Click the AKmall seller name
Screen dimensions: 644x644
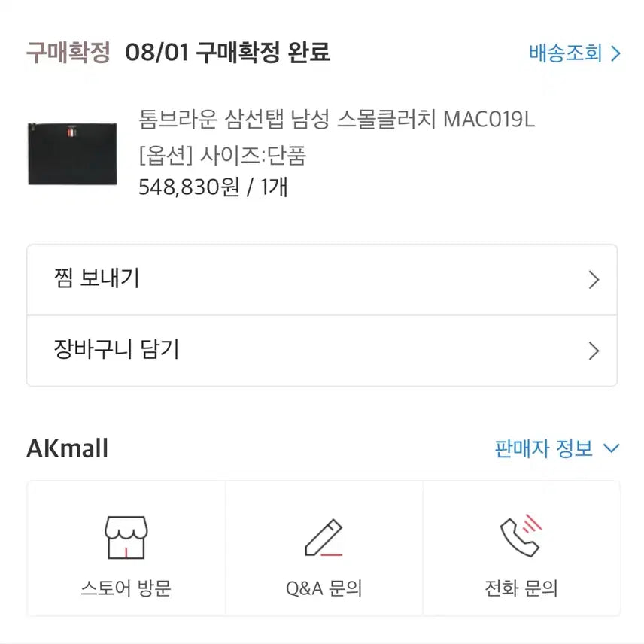point(68,449)
